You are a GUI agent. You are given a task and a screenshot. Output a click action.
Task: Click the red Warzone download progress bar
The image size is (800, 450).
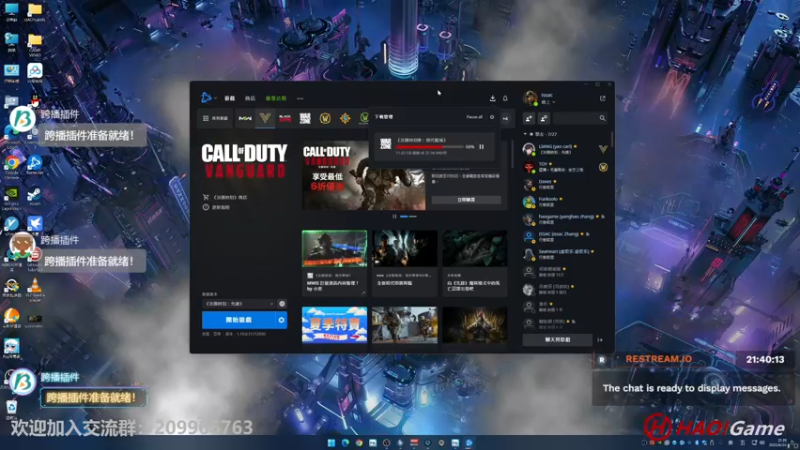click(430, 147)
